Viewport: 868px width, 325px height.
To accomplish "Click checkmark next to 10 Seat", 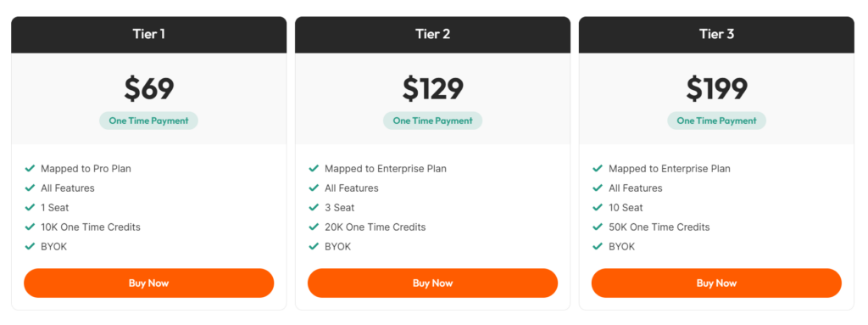I will tap(598, 207).
